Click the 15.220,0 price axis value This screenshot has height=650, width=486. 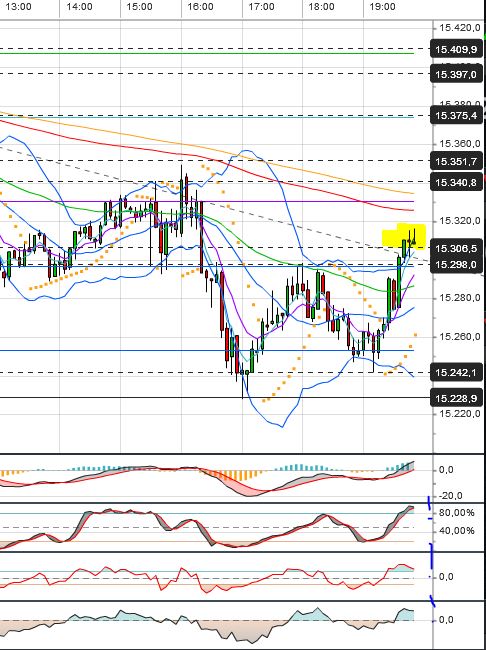[459, 413]
